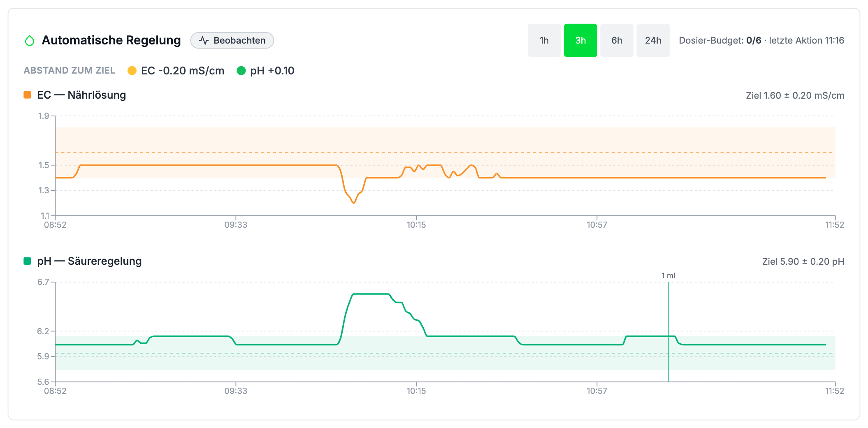The width and height of the screenshot is (868, 428).
Task: Click the yellow EC status dot
Action: (x=132, y=71)
